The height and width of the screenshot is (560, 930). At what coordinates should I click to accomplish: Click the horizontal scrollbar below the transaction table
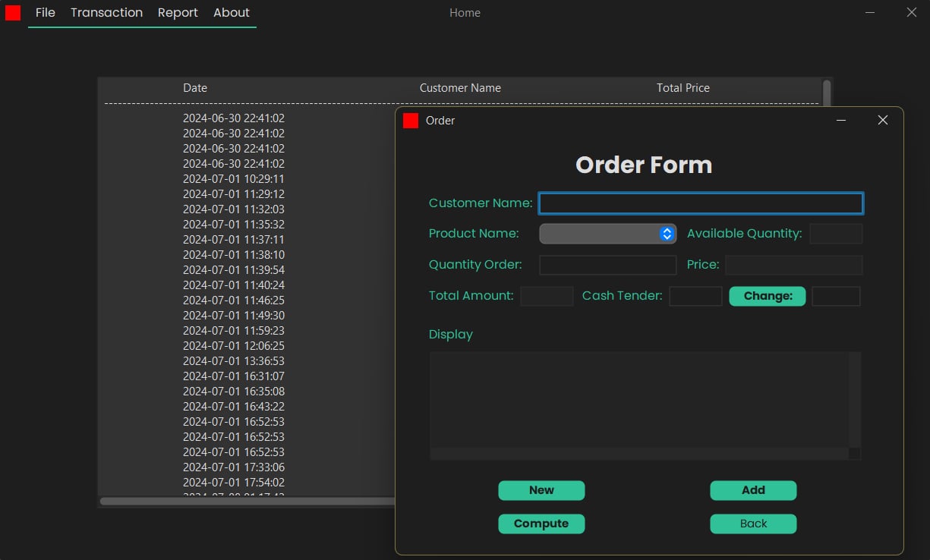(x=243, y=501)
